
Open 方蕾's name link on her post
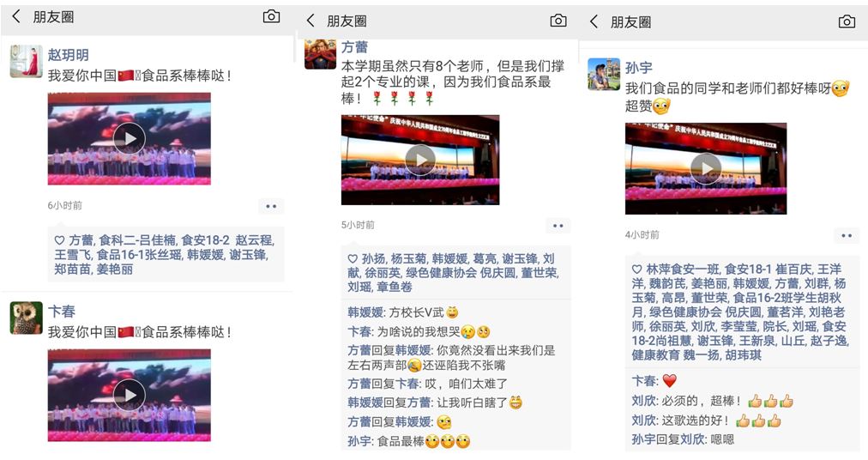354,47
